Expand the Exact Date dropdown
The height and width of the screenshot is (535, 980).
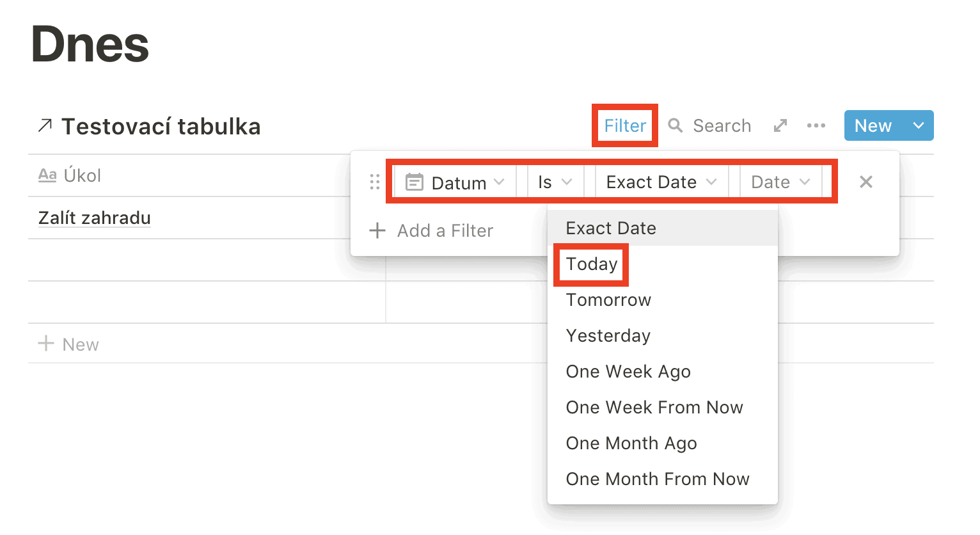(x=661, y=183)
